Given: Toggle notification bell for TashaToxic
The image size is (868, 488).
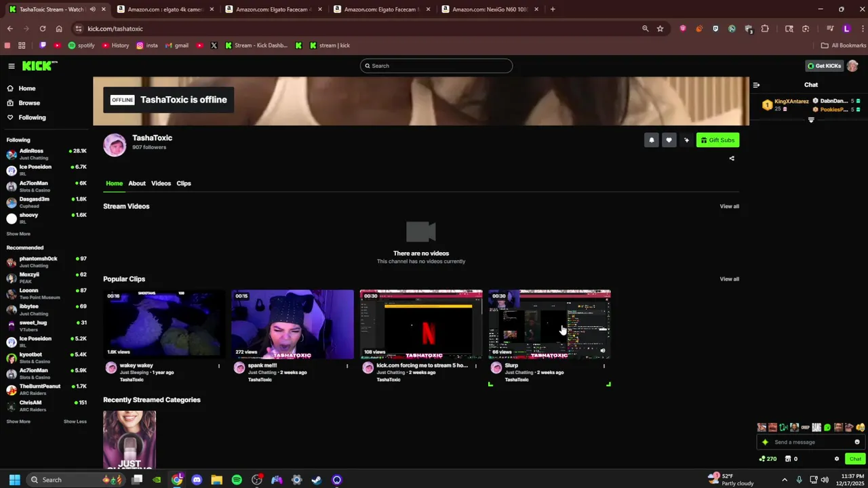Looking at the screenshot, I should [651, 140].
